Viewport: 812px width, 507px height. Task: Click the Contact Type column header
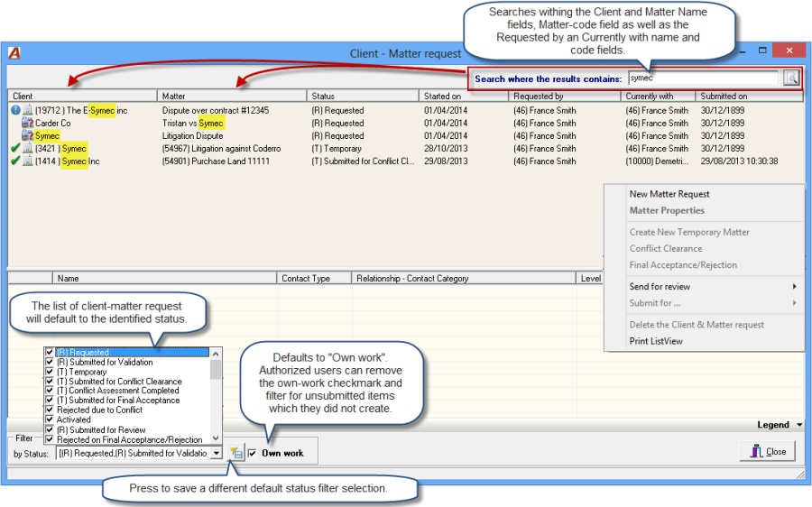314,278
